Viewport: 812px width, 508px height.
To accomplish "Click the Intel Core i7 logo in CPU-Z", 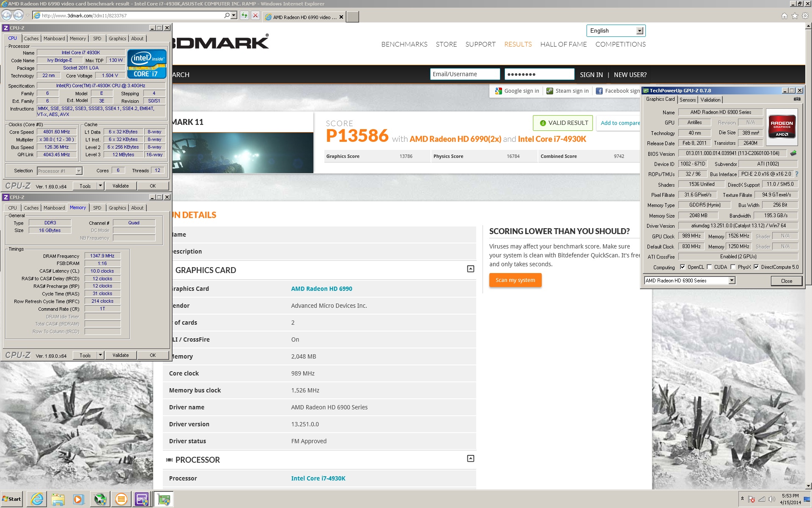I will (147, 64).
